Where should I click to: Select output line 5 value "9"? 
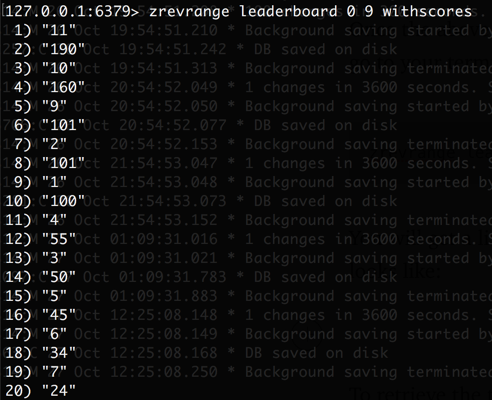click(x=54, y=107)
